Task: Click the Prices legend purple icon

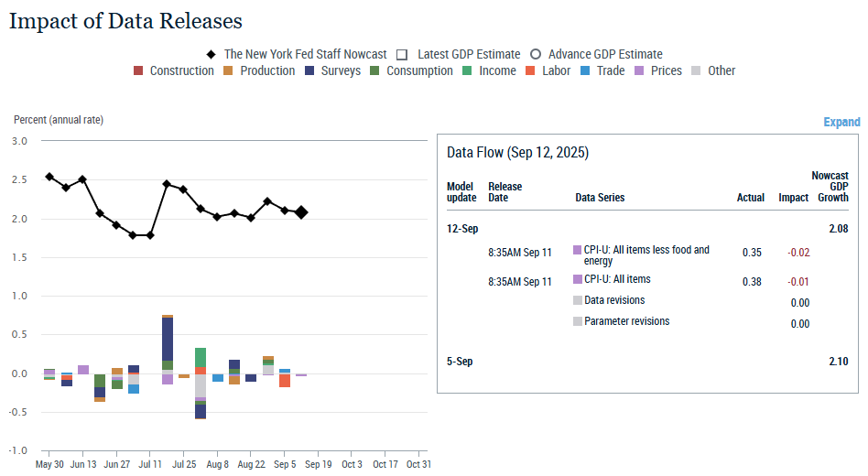Action: click(640, 71)
